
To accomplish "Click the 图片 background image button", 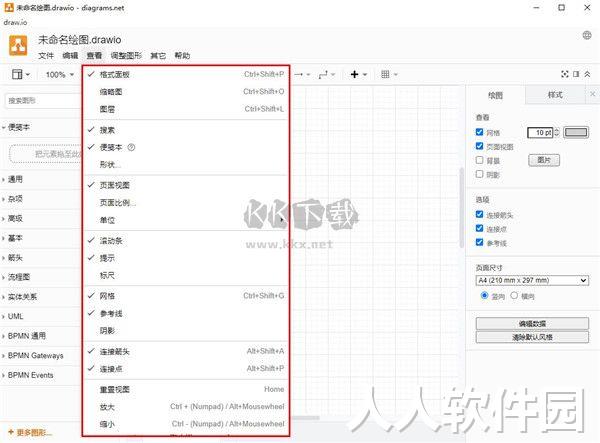I will 544,160.
